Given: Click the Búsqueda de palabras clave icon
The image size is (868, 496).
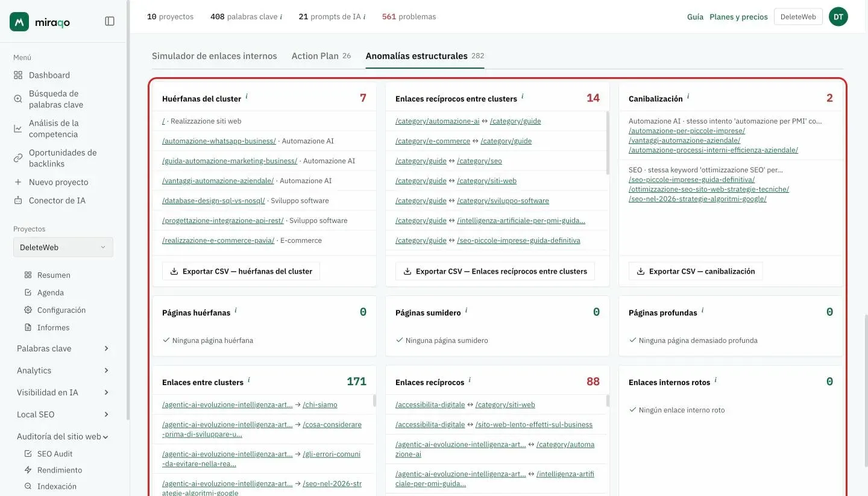Looking at the screenshot, I should [18, 99].
